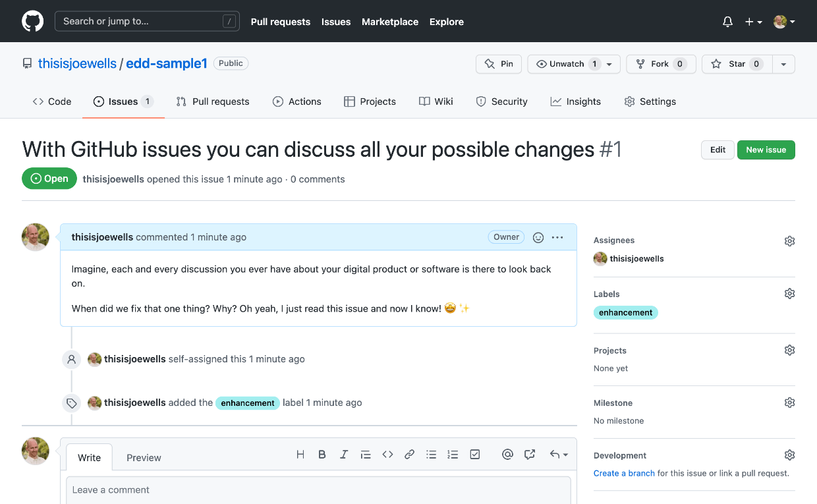Open Issues in the top navigation bar
817x504 pixels.
[x=336, y=22]
